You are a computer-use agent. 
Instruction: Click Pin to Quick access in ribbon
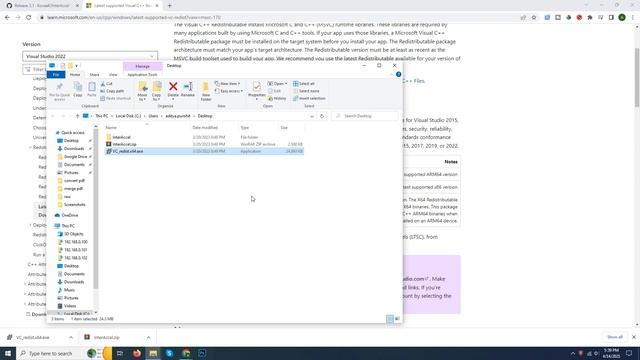(x=59, y=91)
